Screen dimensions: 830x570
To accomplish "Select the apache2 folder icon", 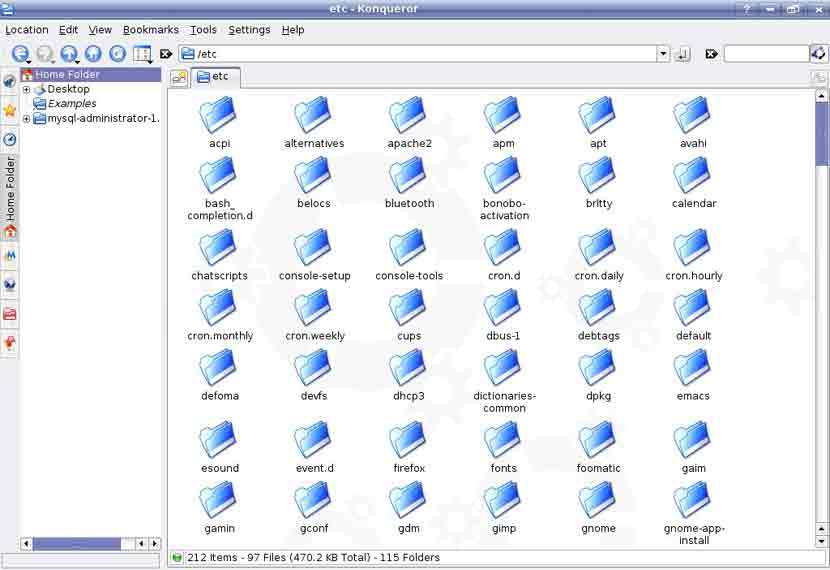I will [x=409, y=115].
